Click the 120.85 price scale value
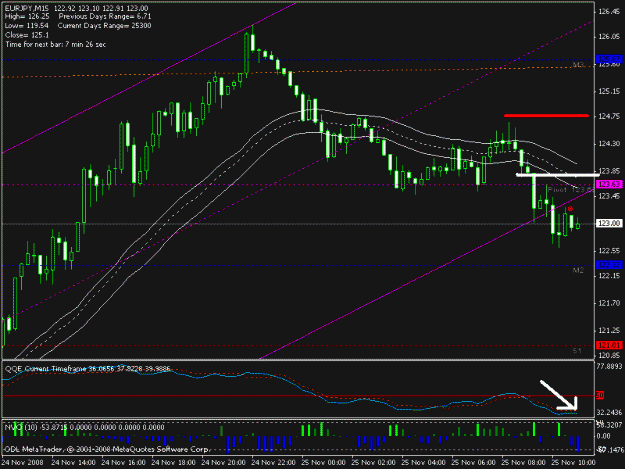 pos(609,355)
